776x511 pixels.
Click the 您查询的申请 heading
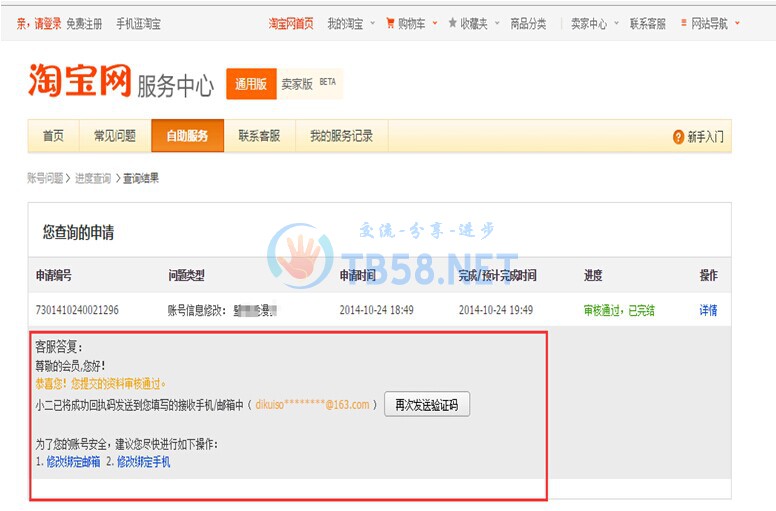(x=78, y=232)
